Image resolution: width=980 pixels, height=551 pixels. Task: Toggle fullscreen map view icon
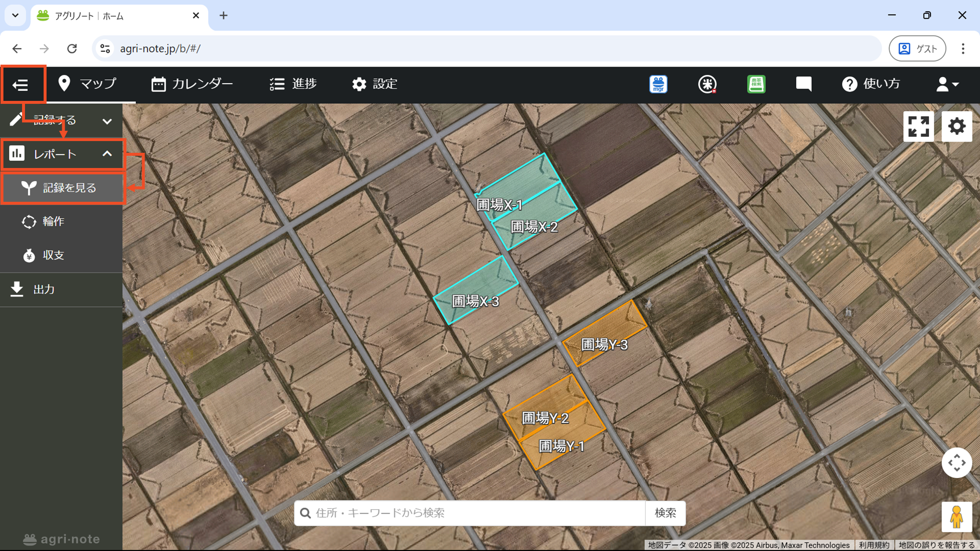coord(918,126)
